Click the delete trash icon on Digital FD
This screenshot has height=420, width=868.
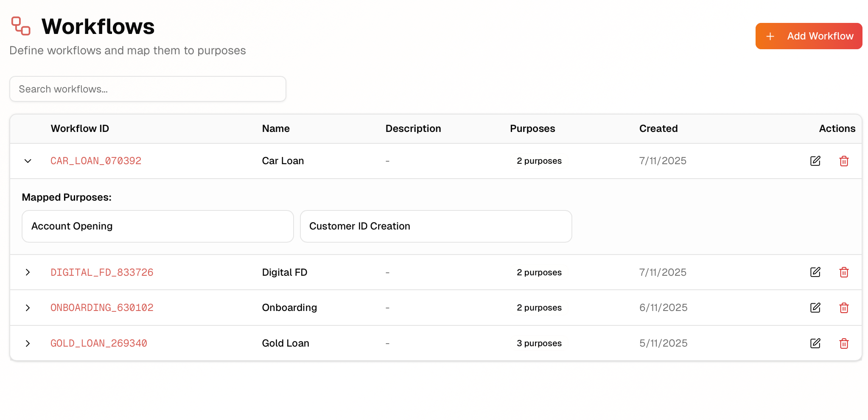(844, 272)
